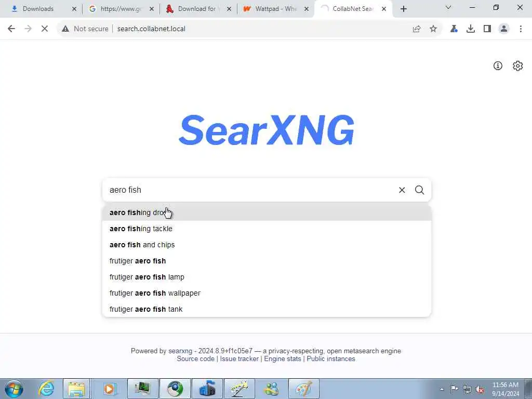Click the Not secure warning icon
Image resolution: width=532 pixels, height=399 pixels.
(x=65, y=29)
